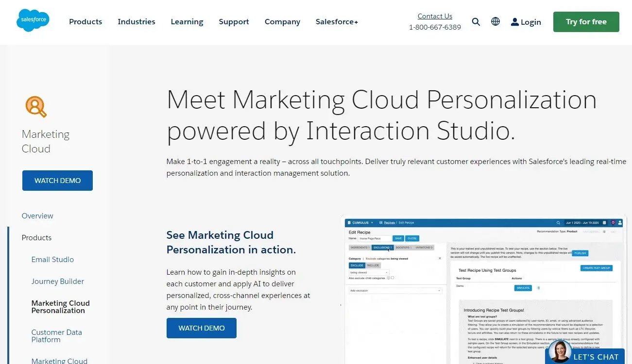632x364 pixels.
Task: Click CREATE TEST GROUP in demo
Action: click(x=597, y=268)
